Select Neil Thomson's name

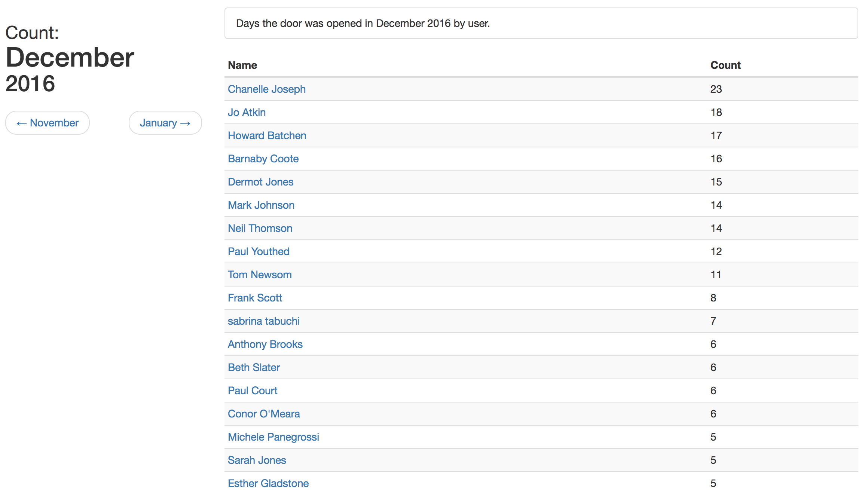tap(260, 228)
